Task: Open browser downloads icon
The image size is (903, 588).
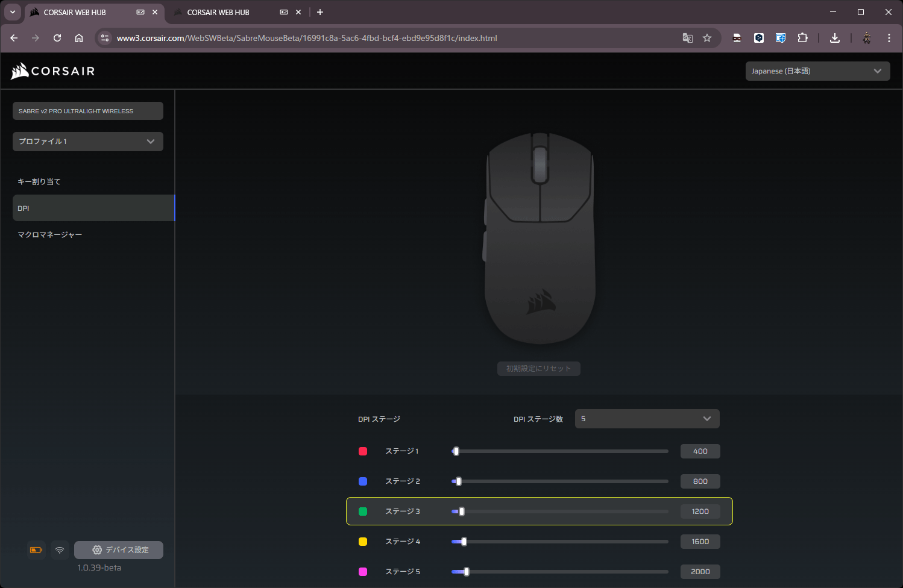Action: [x=835, y=38]
